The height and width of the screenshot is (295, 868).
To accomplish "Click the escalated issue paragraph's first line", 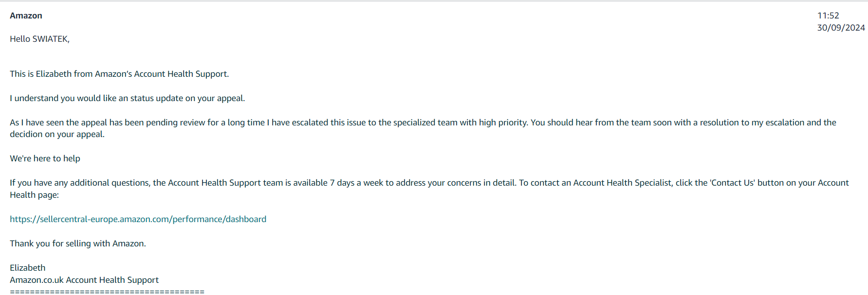I will 423,122.
